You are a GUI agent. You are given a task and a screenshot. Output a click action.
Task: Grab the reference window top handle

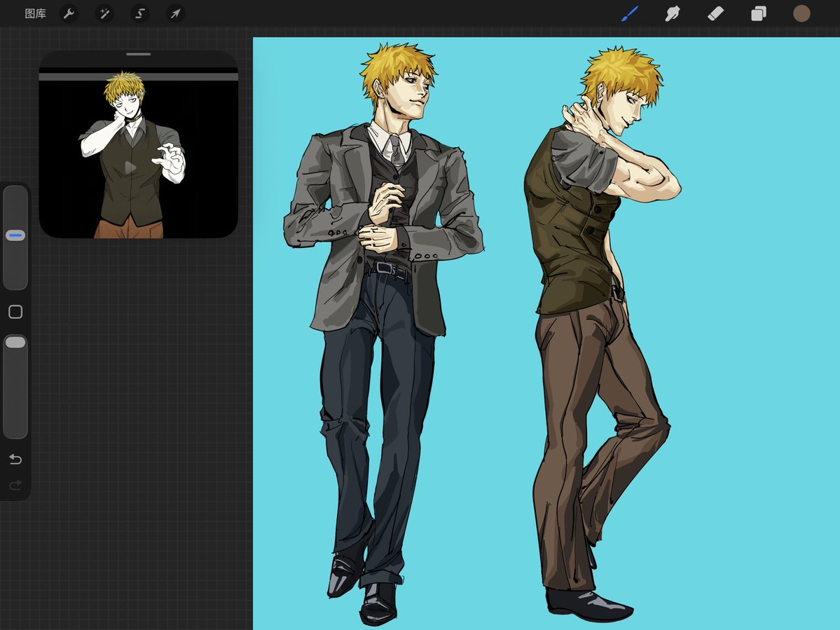coord(138,54)
